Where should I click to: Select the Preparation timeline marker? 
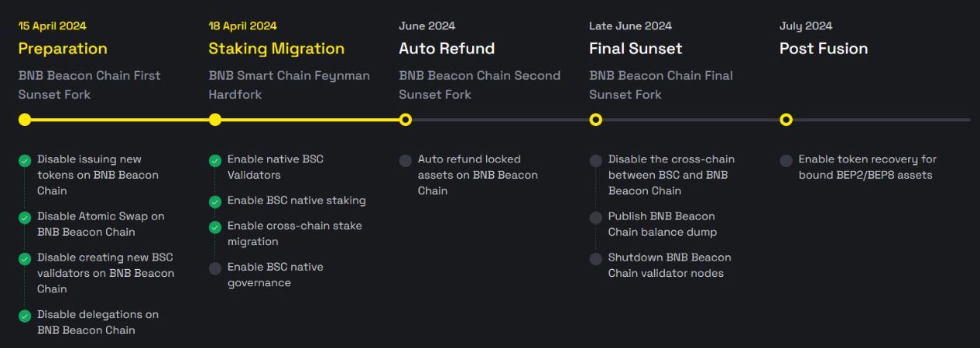point(25,120)
